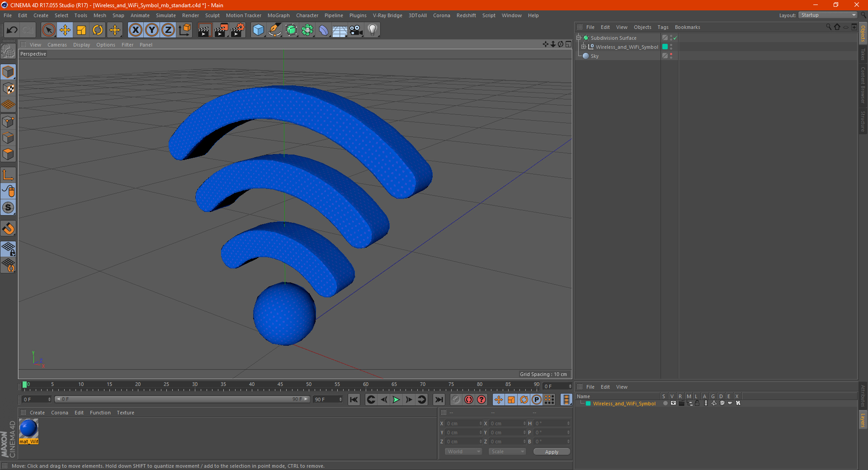
Task: Add a Floor environment object
Action: point(340,30)
